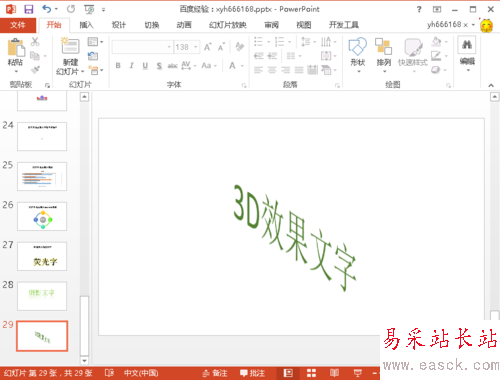Start slideshow from status bar
The width and height of the screenshot is (500, 380).
click(x=358, y=373)
